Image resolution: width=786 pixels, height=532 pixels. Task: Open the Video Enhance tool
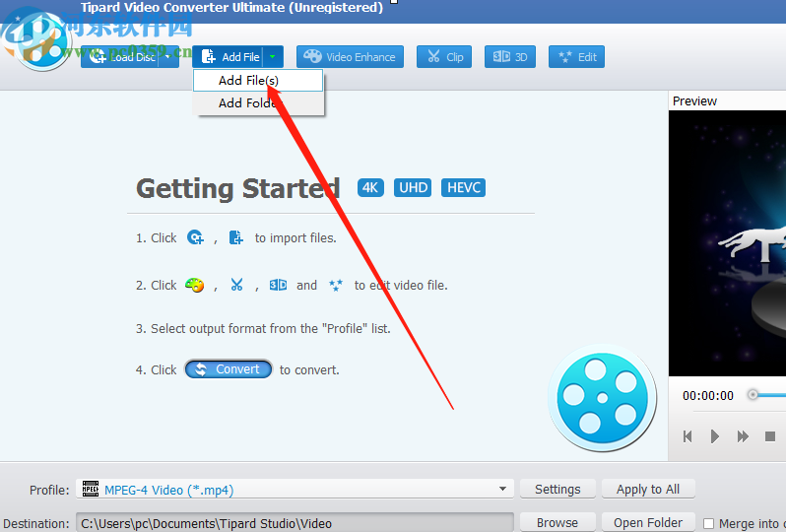coord(350,57)
